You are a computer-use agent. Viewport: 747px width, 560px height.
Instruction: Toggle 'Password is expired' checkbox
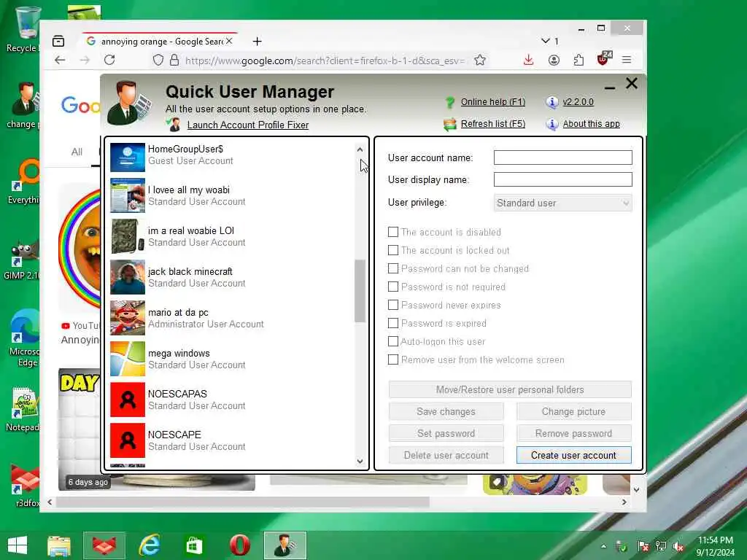[x=393, y=323]
